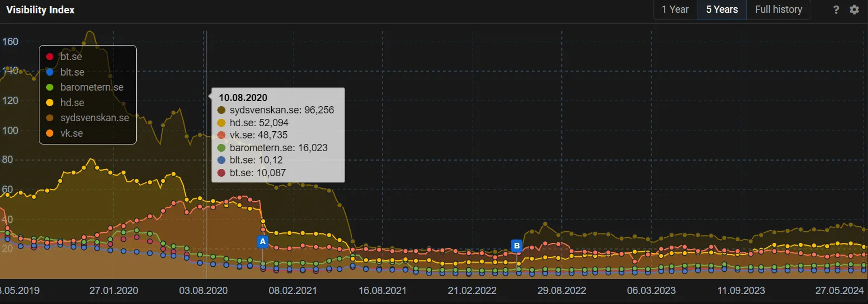Click x-axis date 27.01.2020
Viewport: 868px width, 304px height.
[114, 291]
